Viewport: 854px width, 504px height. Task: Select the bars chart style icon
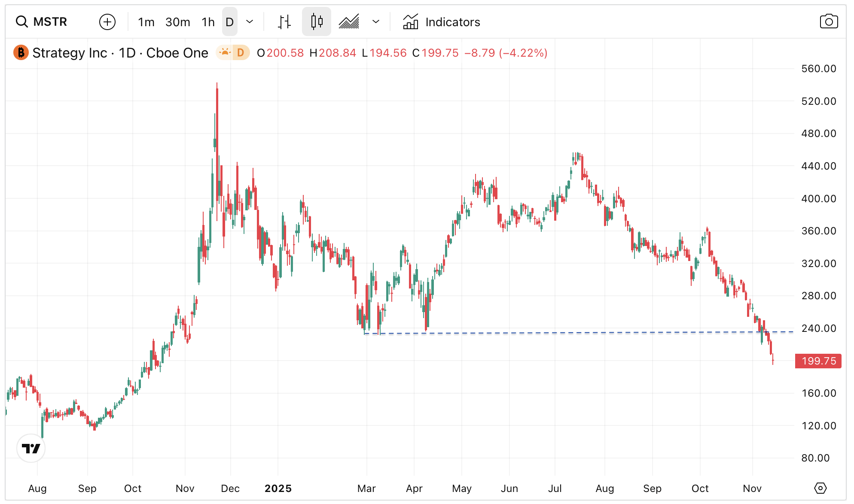coord(284,22)
